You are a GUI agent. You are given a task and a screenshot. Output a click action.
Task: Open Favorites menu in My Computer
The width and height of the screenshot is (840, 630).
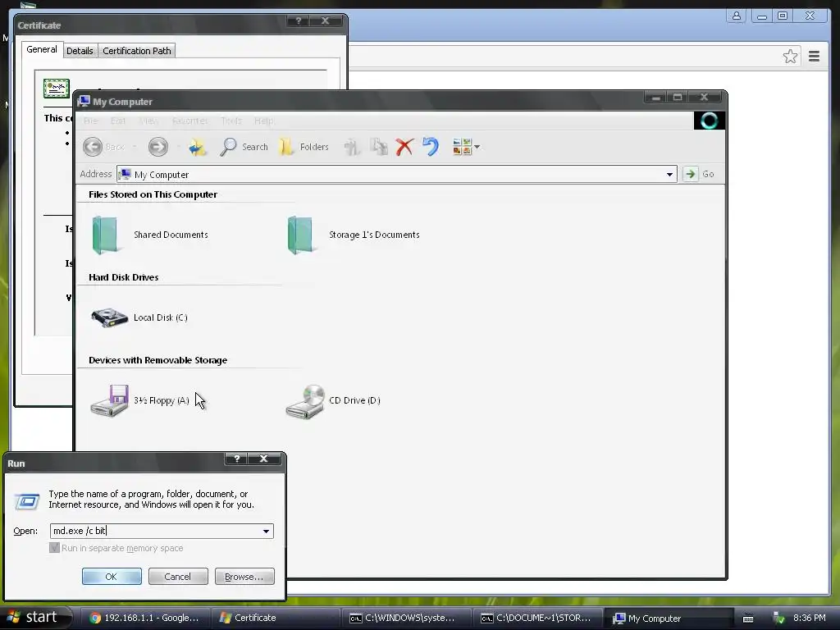[x=189, y=121]
